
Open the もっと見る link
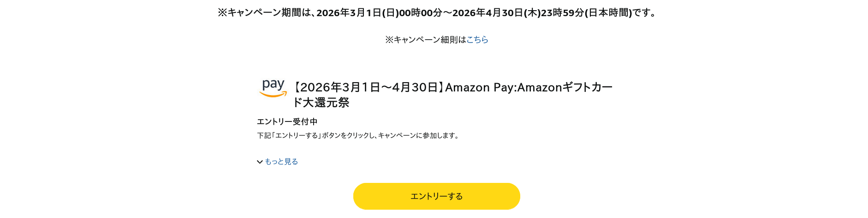coord(281,162)
